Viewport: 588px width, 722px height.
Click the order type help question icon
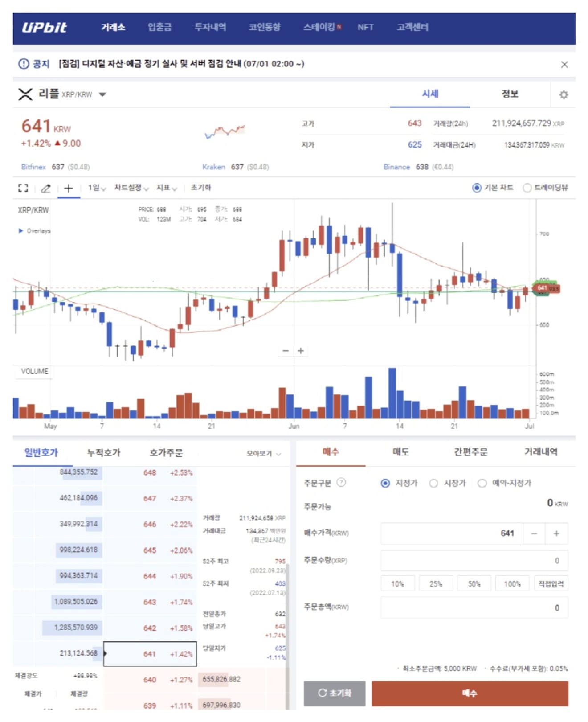coord(341,482)
